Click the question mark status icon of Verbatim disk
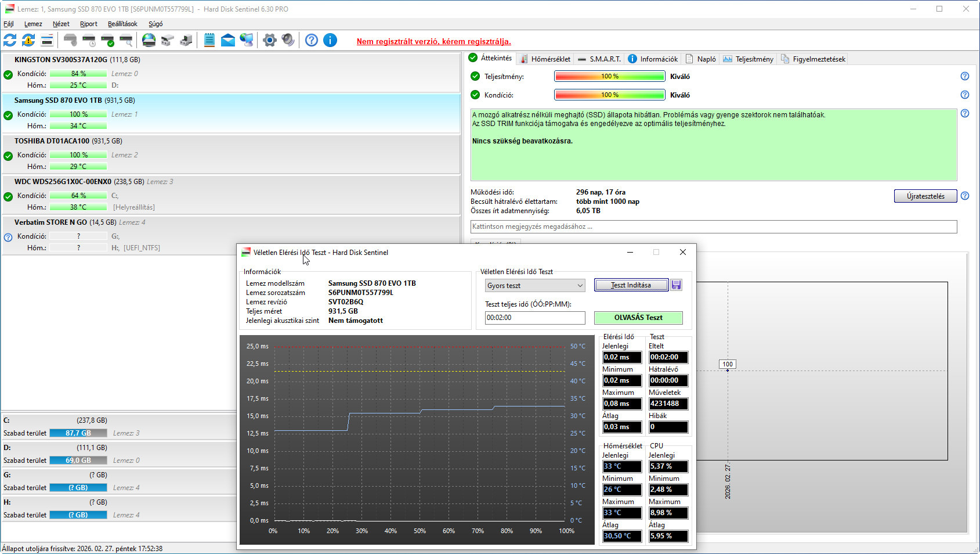Viewport: 980px width, 554px height. (8, 237)
